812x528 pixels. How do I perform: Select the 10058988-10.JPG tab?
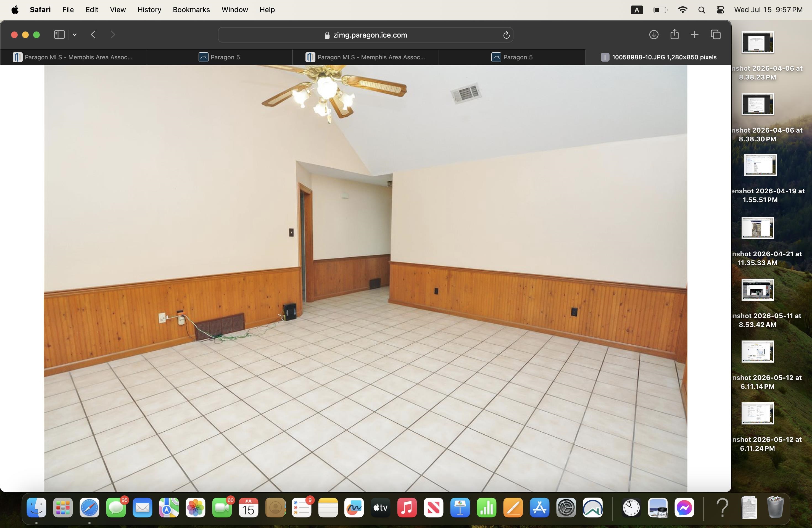pyautogui.click(x=658, y=57)
